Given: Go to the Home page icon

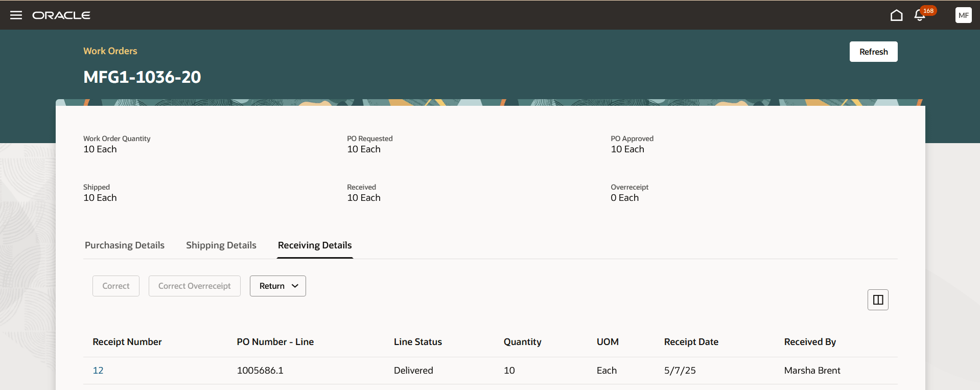Looking at the screenshot, I should click(x=896, y=15).
